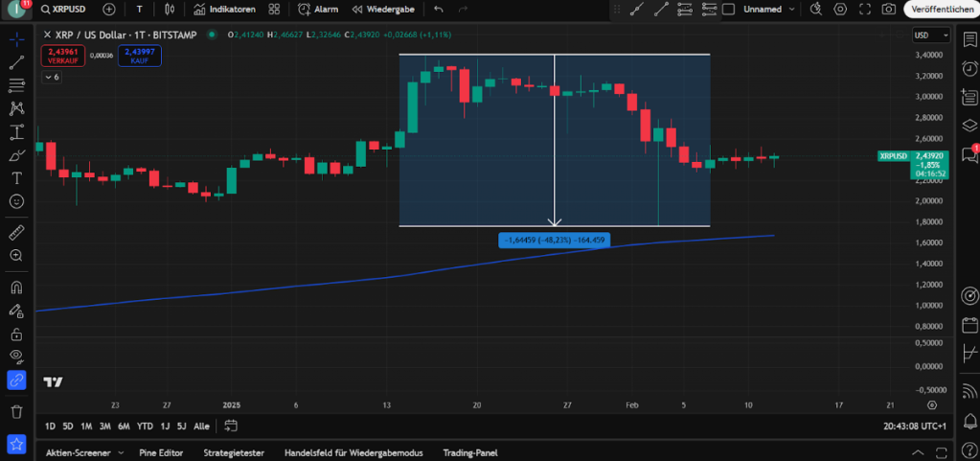
Task: Open the T timeframe interval selector
Action: [x=139, y=10]
